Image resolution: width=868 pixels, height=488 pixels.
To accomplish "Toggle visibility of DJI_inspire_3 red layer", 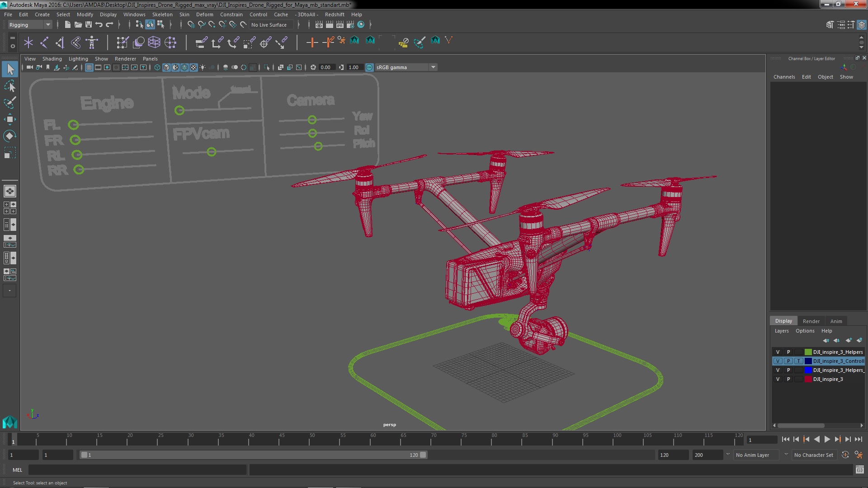I will point(778,379).
